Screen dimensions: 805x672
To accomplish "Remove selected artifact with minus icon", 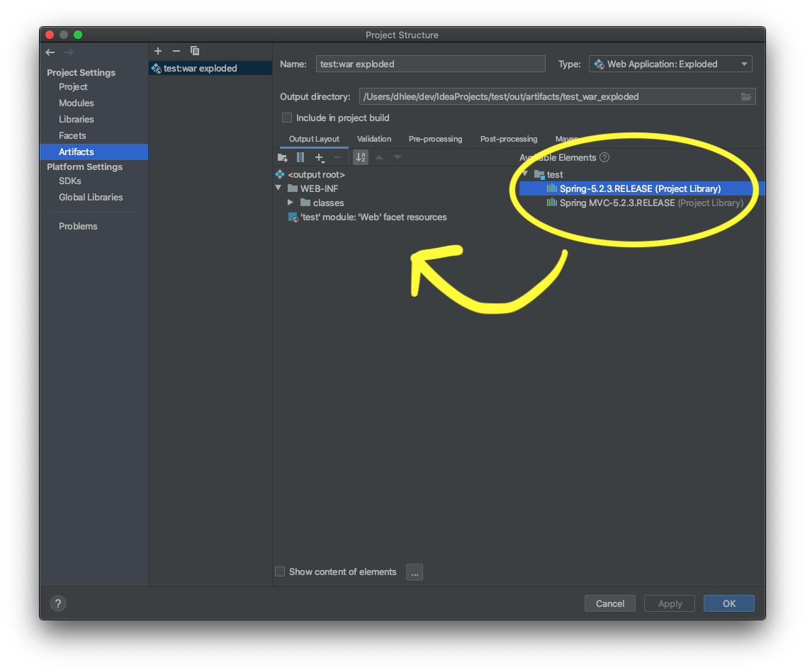I will (176, 51).
